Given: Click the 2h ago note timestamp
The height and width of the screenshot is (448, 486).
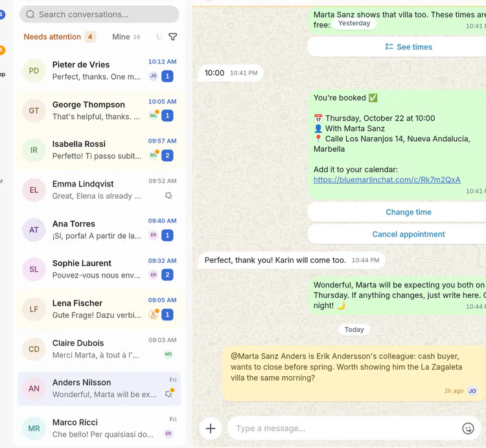Looking at the screenshot, I should pos(454,391).
